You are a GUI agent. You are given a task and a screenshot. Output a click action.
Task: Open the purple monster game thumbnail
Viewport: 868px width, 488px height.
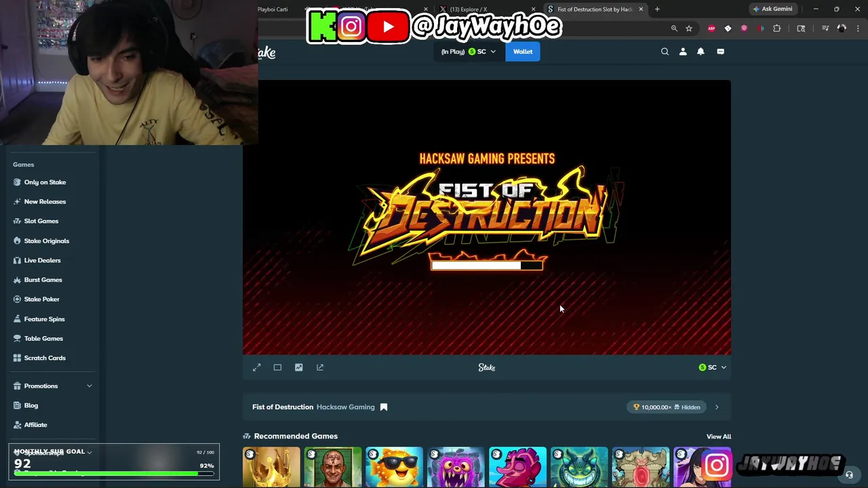[x=456, y=467]
